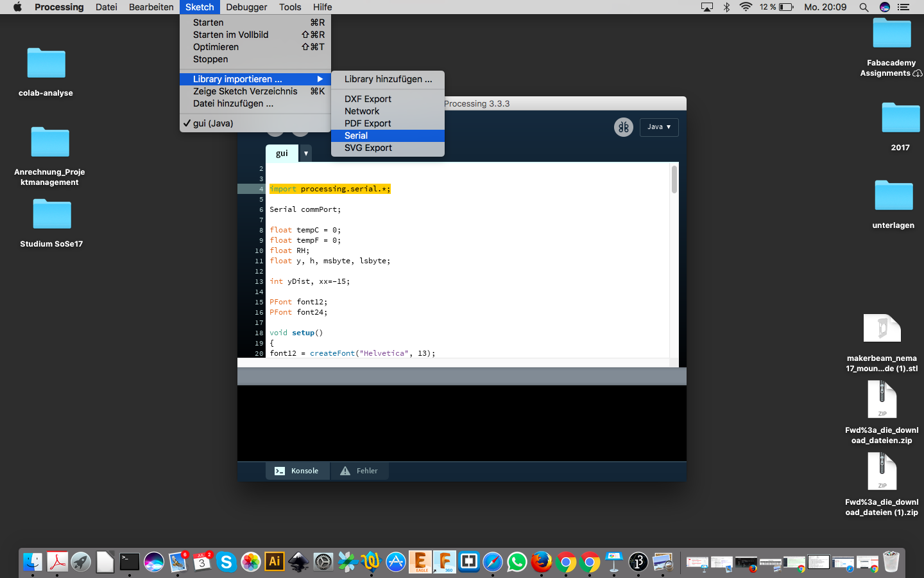Open the Trash in dock
This screenshot has height=578, width=924.
891,562
